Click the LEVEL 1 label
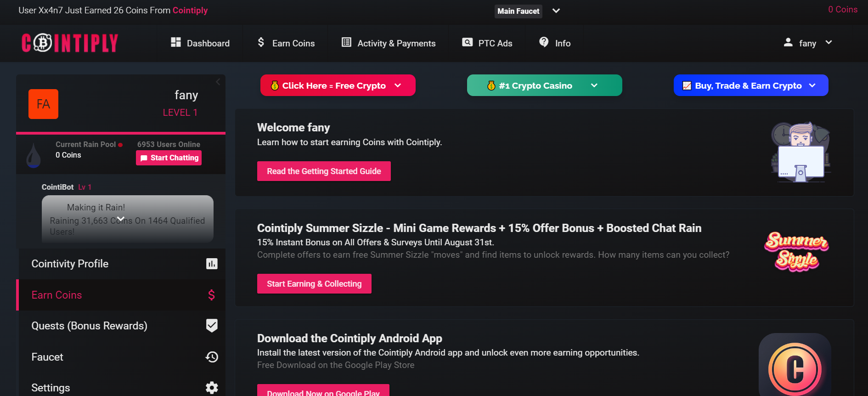868x396 pixels. (x=180, y=113)
